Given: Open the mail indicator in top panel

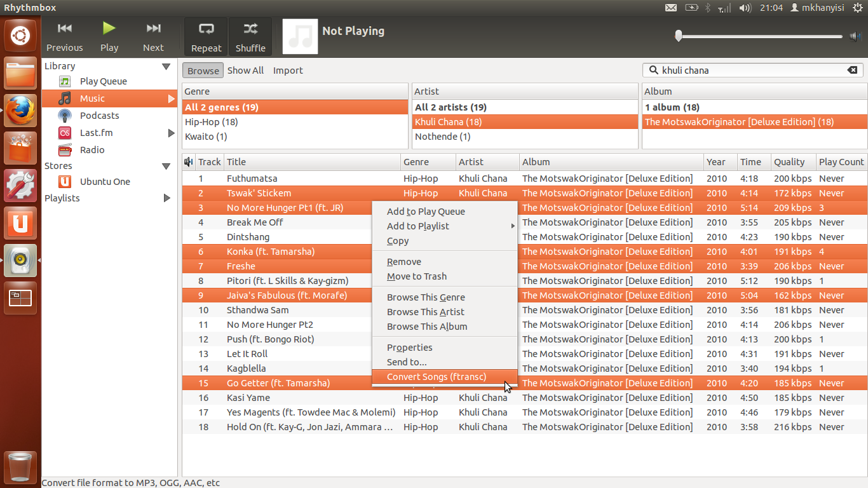Looking at the screenshot, I should point(671,8).
